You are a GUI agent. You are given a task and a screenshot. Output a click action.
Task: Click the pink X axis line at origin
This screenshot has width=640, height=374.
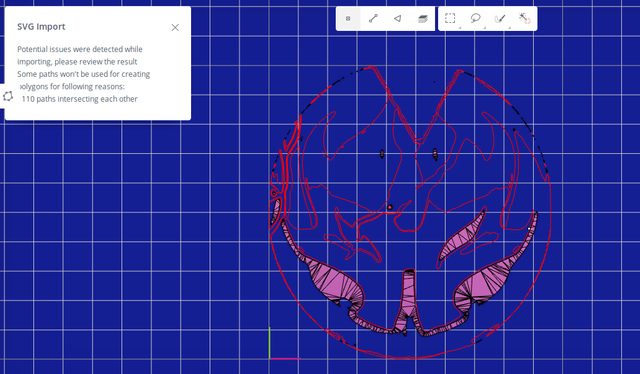point(285,358)
